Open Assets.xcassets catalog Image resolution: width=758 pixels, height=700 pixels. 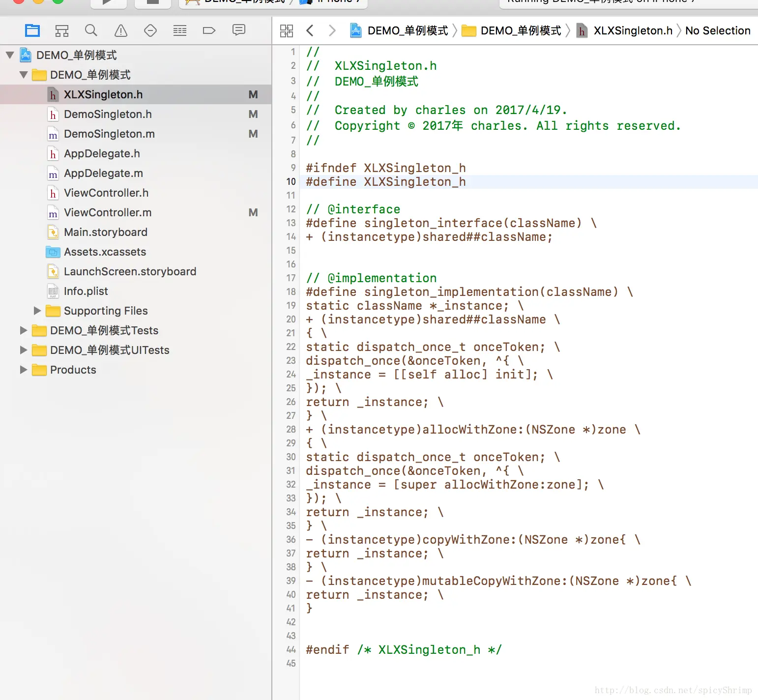(136, 252)
